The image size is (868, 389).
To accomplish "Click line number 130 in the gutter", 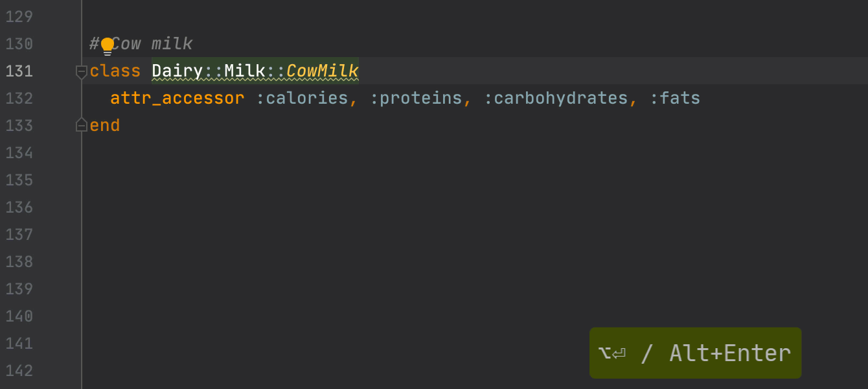I will click(19, 44).
